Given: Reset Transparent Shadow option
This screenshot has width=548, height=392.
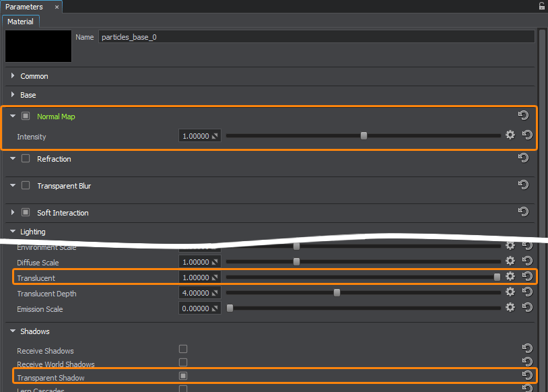Looking at the screenshot, I should coord(527,375).
